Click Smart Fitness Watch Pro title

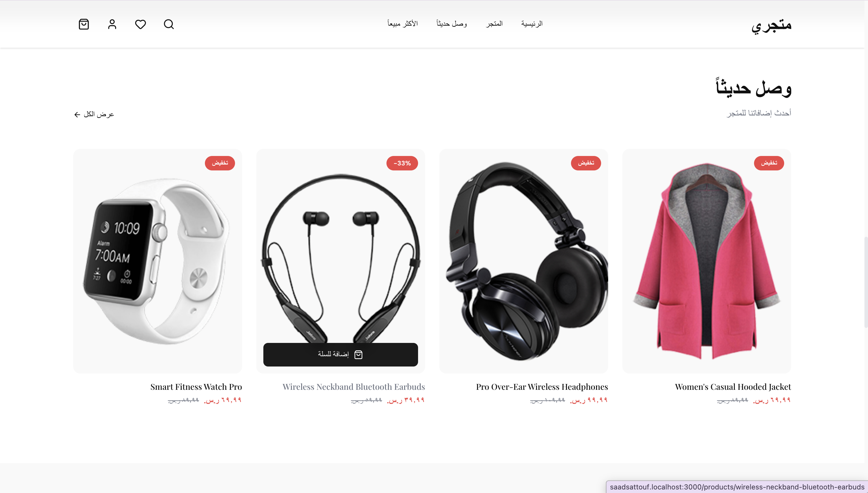point(196,387)
